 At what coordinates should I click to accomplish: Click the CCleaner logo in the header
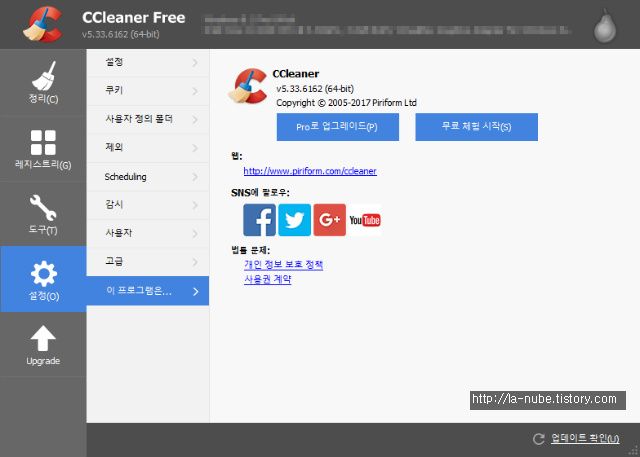(42, 24)
